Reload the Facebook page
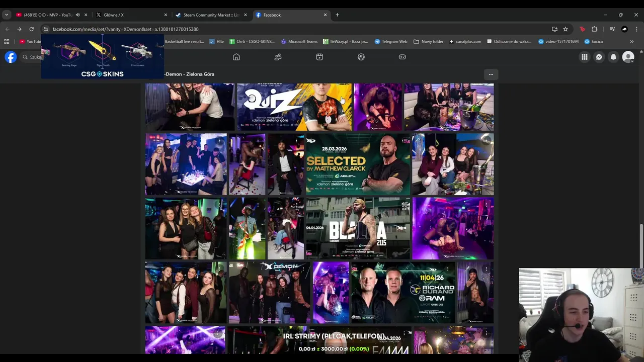 31,29
